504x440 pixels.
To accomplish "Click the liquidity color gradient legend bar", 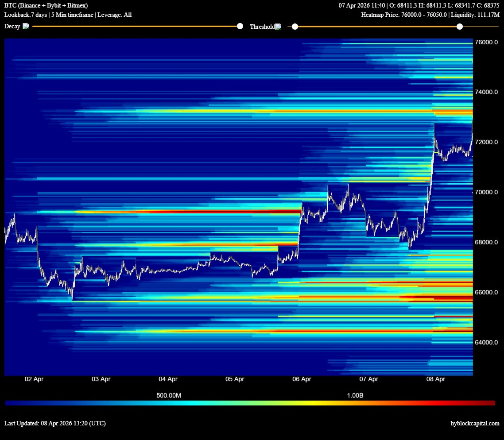I will tap(250, 403).
